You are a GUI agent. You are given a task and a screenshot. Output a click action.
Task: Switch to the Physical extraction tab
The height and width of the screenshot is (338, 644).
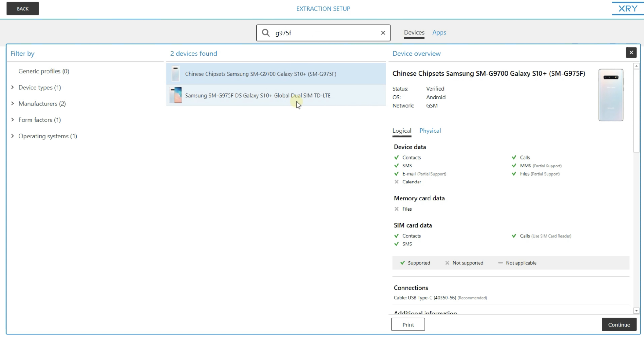[x=430, y=131]
